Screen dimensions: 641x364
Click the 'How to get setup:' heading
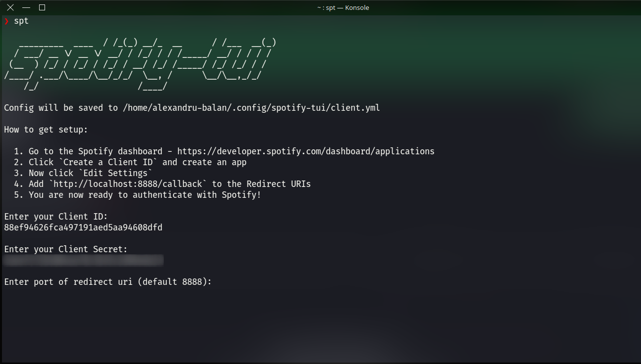point(46,130)
